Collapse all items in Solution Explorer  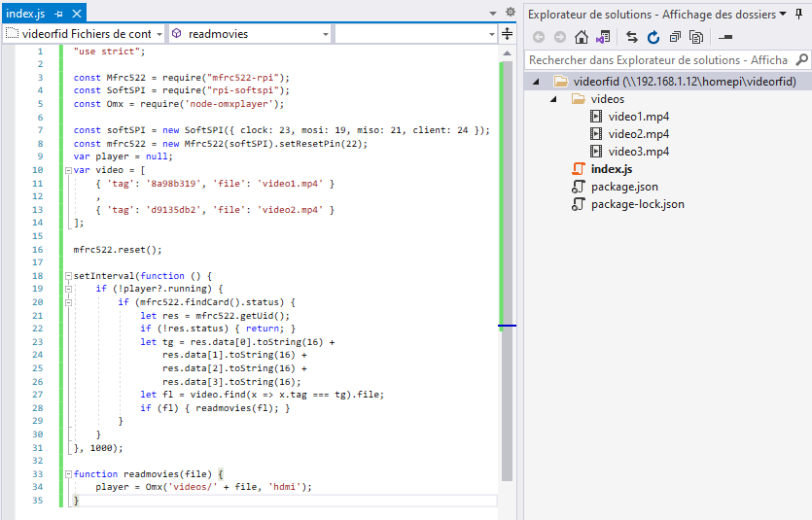coord(675,37)
